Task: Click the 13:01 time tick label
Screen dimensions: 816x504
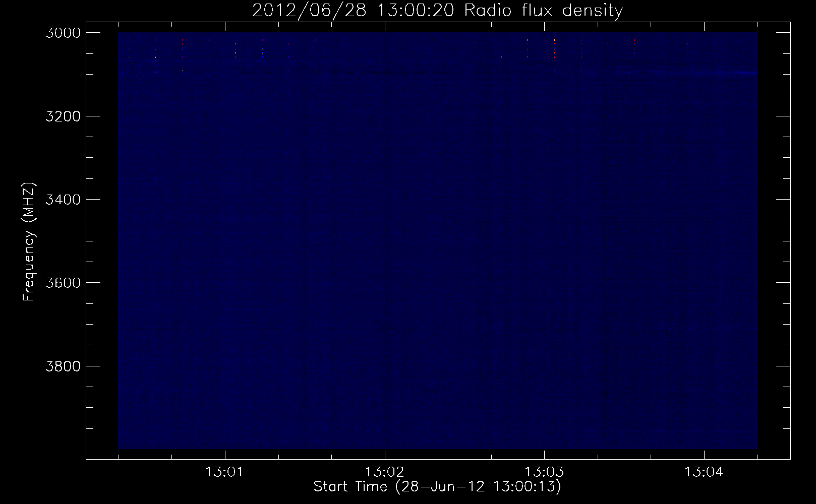Action: click(x=225, y=472)
